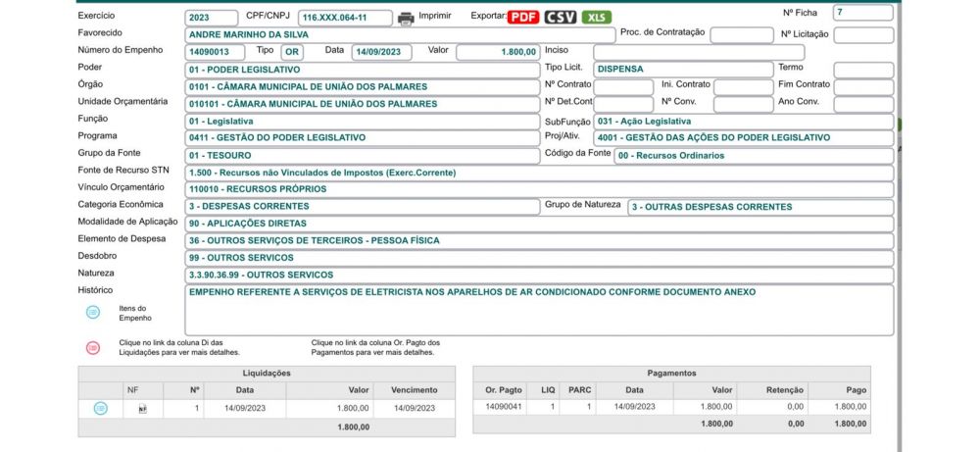Click the Valor field 1.800,00
Screen dimensions: 980x452
(498, 53)
